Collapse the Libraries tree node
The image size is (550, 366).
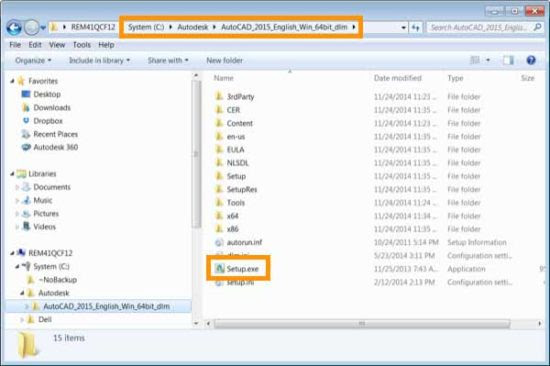12,174
